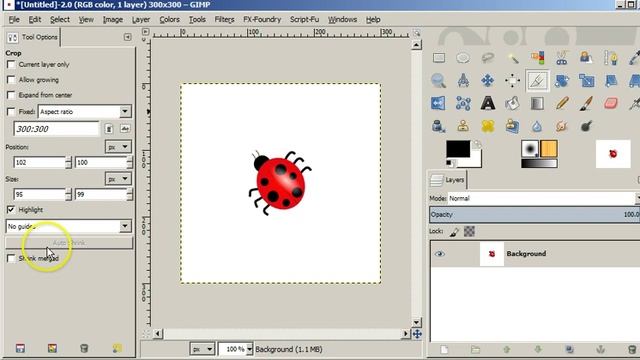Select the Scale tool
Viewport: 640px width, 360px height.
[586, 80]
